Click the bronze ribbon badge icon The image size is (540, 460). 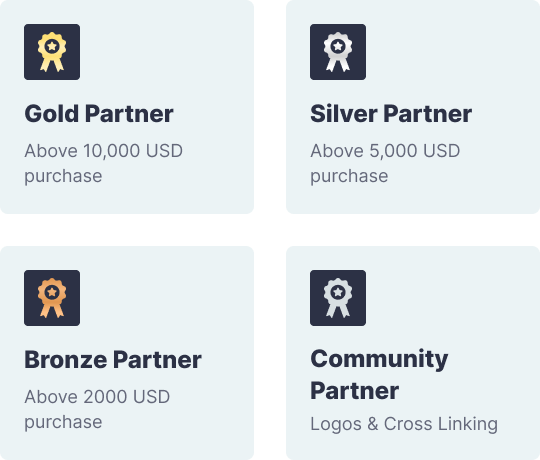click(52, 298)
